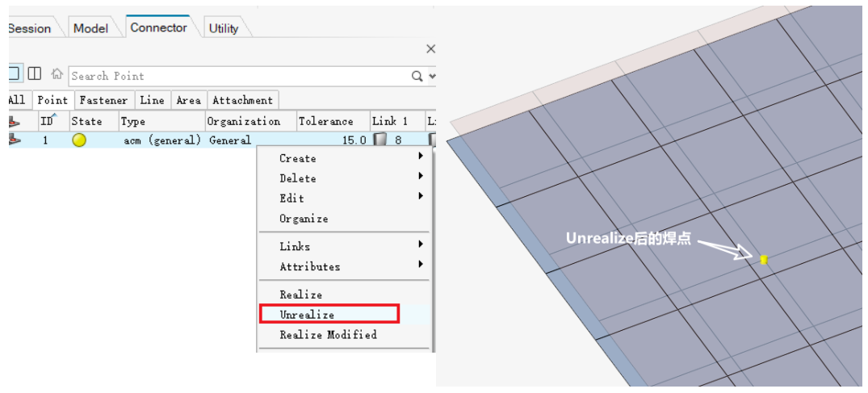Open the Session tab

(x=30, y=28)
